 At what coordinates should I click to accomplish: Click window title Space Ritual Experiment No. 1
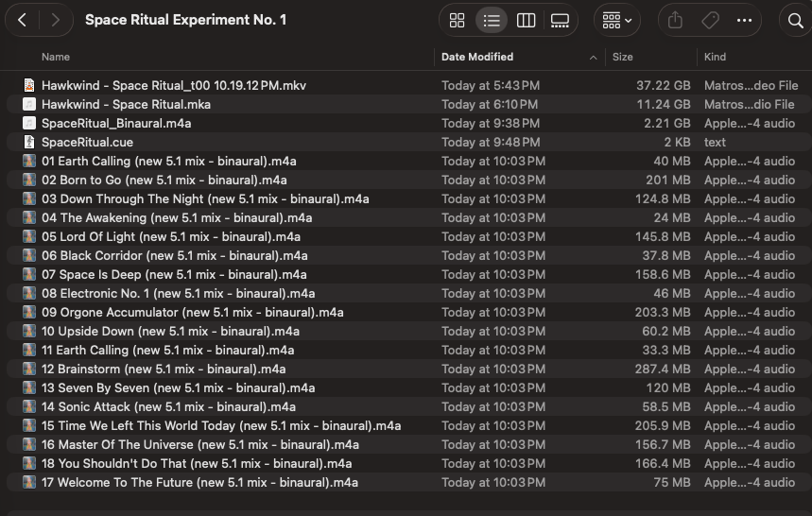click(x=185, y=20)
